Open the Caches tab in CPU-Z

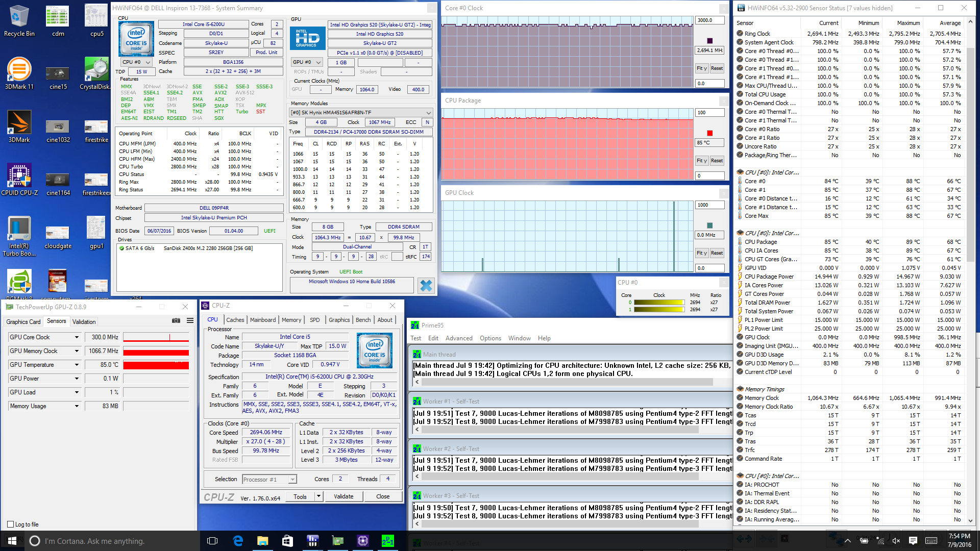pyautogui.click(x=235, y=320)
